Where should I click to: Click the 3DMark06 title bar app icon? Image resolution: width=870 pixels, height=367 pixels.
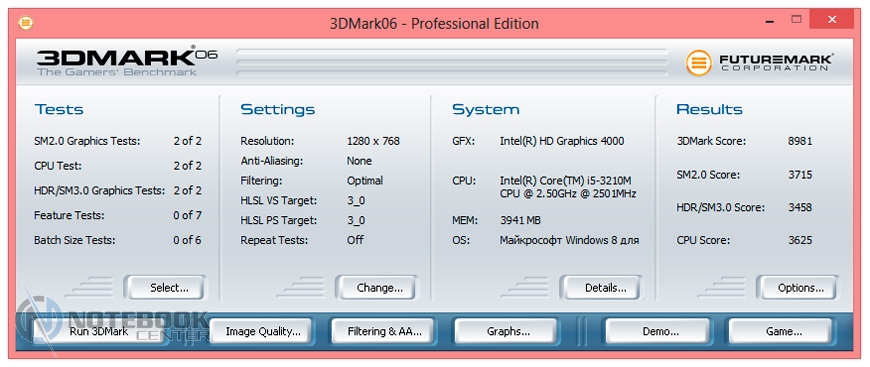[26, 23]
